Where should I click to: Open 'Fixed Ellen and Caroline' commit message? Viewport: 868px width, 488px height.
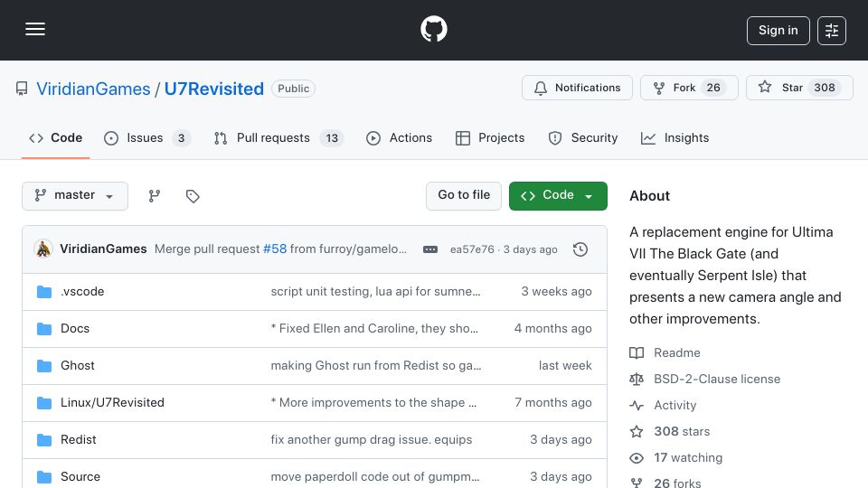point(374,329)
